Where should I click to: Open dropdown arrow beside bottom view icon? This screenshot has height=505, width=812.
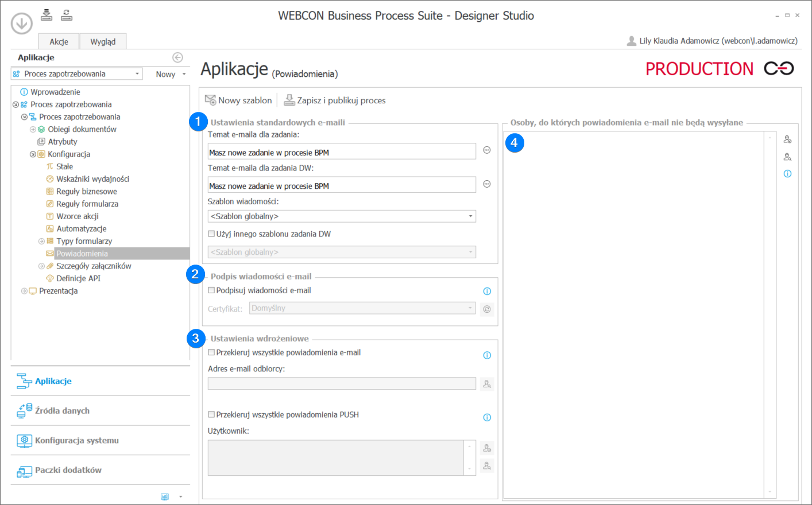point(181,496)
